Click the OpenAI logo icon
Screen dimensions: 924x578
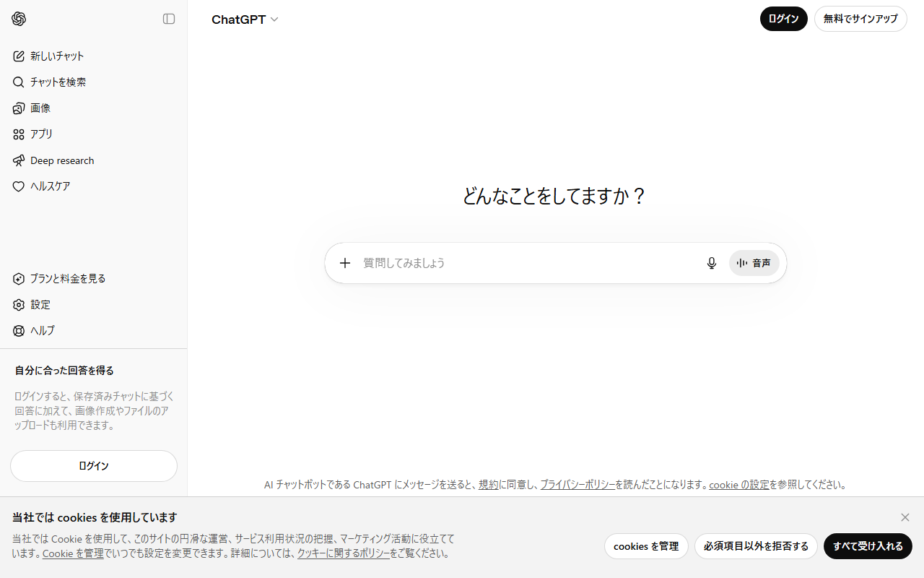point(19,19)
